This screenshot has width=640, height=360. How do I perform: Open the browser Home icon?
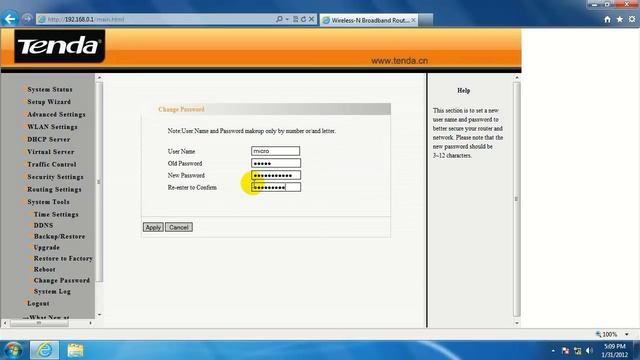coord(607,19)
